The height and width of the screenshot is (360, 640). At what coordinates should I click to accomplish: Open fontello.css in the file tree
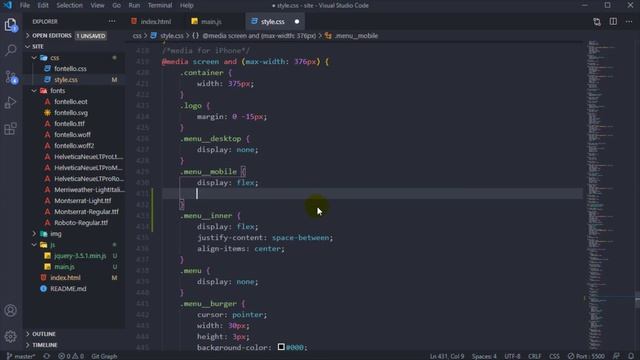click(x=70, y=69)
